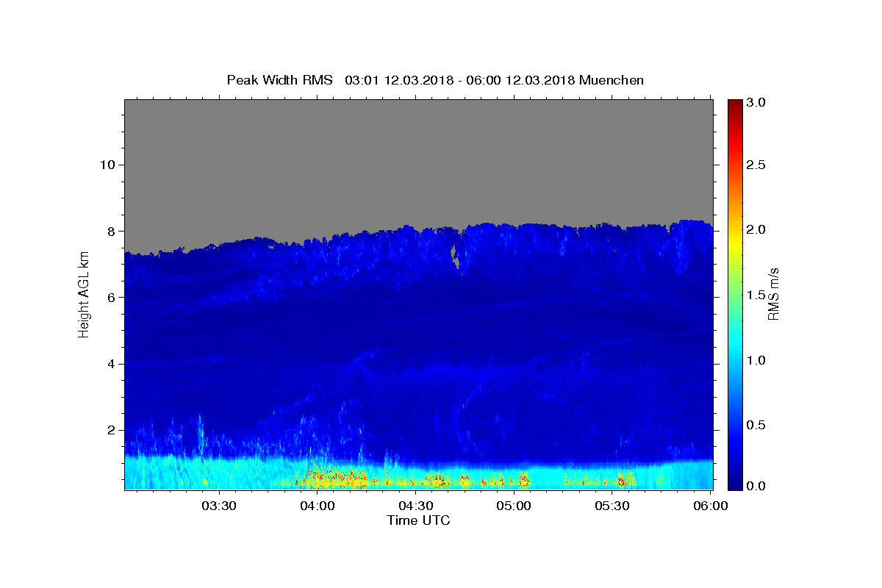This screenshot has width=882, height=588.
Task: Click the 03:30 time tick label
Action: 218,506
